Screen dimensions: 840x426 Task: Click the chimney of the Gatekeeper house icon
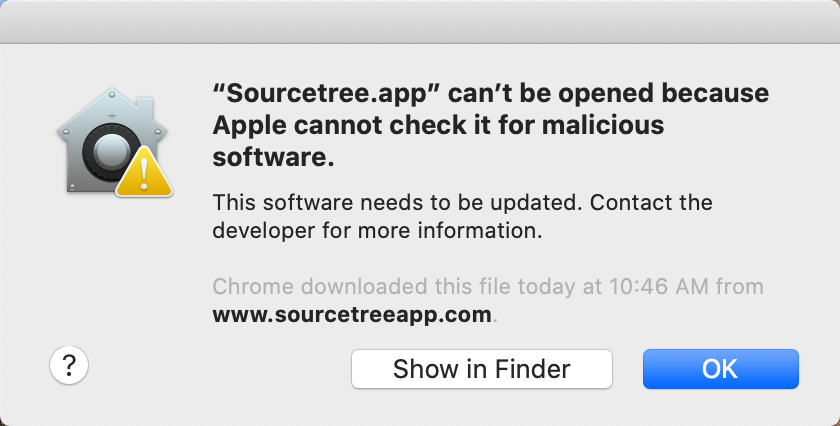(145, 107)
